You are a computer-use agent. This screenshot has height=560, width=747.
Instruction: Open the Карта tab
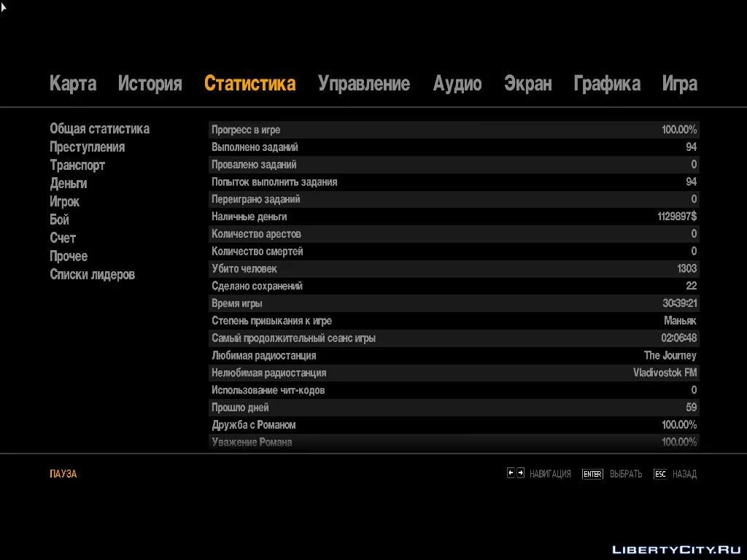pyautogui.click(x=73, y=84)
